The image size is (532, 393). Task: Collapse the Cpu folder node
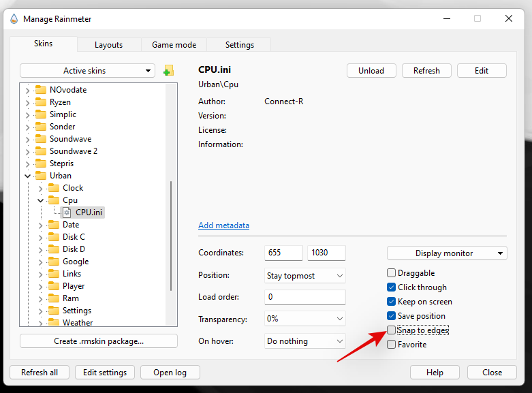click(41, 200)
